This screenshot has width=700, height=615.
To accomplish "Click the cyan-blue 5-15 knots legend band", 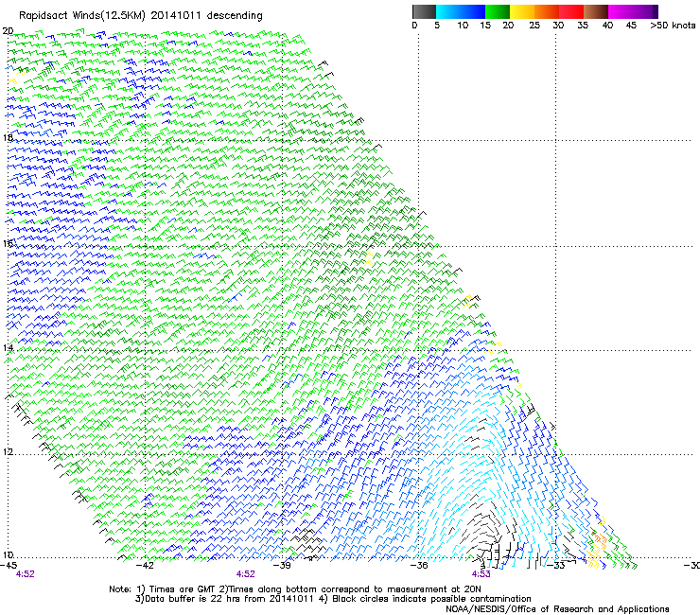I will 461,11.
